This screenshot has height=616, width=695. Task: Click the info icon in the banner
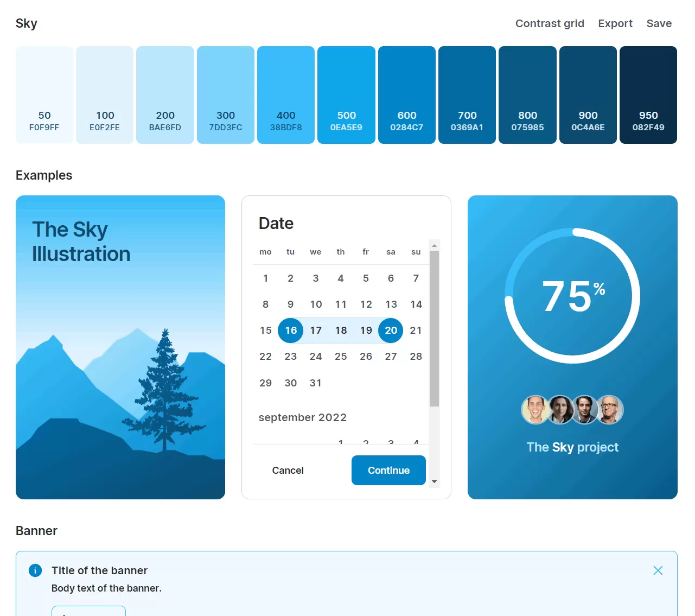pyautogui.click(x=35, y=570)
